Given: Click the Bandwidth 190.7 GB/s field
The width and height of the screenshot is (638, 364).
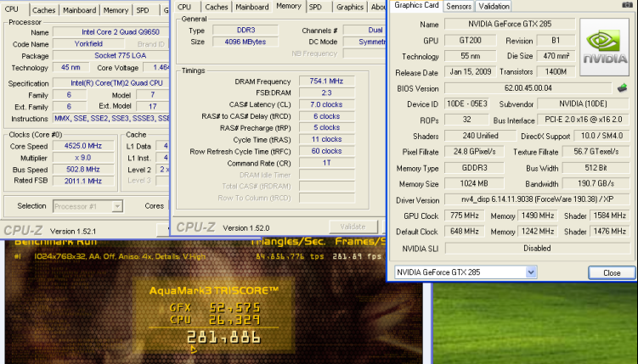Looking at the screenshot, I should (x=596, y=183).
